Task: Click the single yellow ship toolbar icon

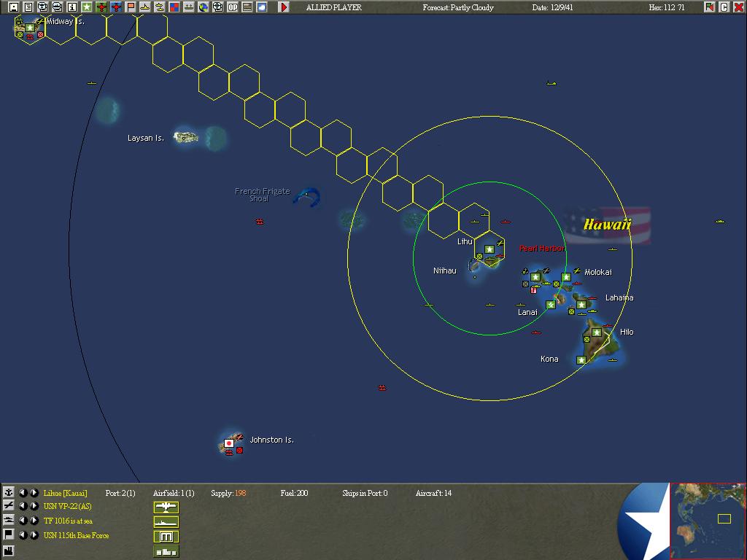Action: pyautogui.click(x=145, y=7)
